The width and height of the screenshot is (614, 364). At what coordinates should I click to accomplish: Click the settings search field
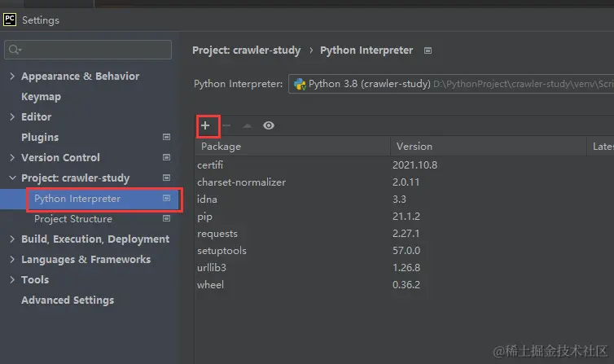88,50
